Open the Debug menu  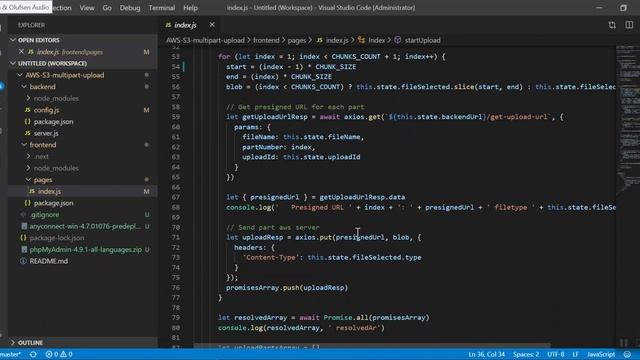(130, 8)
